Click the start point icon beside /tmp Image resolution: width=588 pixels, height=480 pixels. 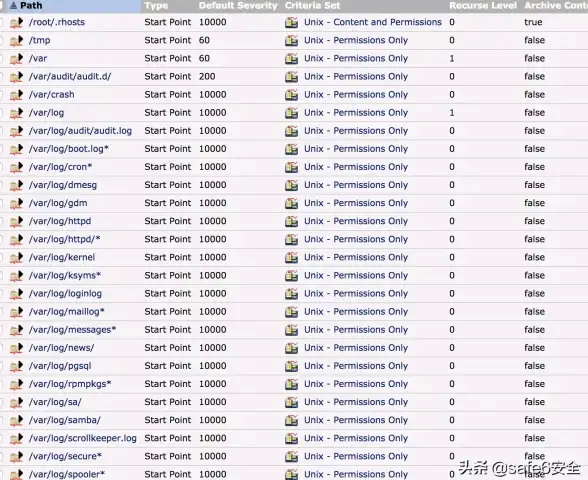16,40
